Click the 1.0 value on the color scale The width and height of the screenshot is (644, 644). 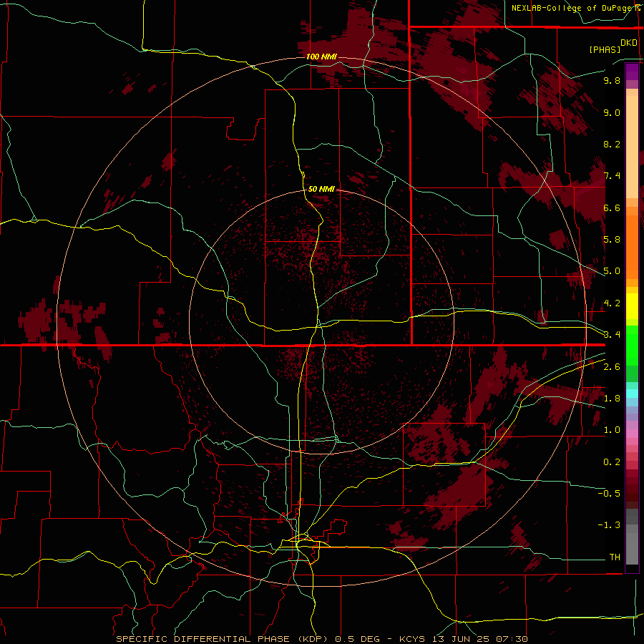[x=612, y=430]
